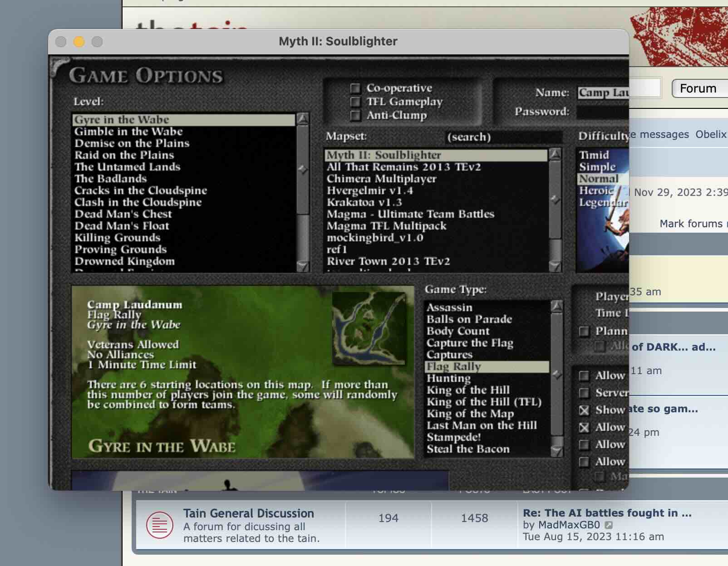Select Killing Grounds level
Image resolution: width=728 pixels, height=566 pixels.
click(x=183, y=238)
